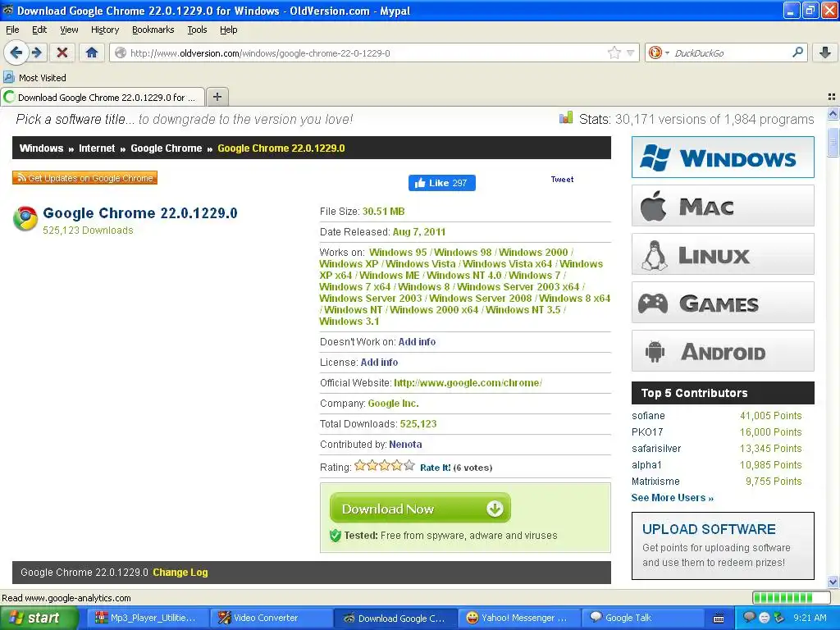Go back with the Back arrow button
This screenshot has width=840, height=630.
16,52
